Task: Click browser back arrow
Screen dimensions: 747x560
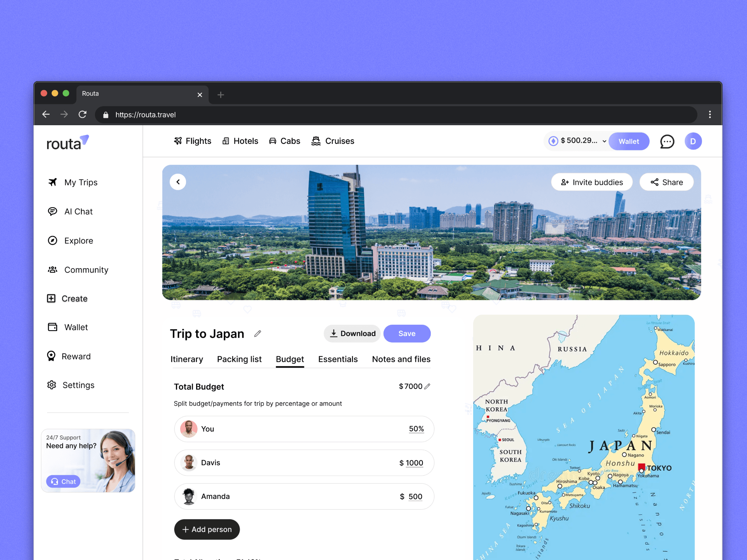Action: click(46, 114)
